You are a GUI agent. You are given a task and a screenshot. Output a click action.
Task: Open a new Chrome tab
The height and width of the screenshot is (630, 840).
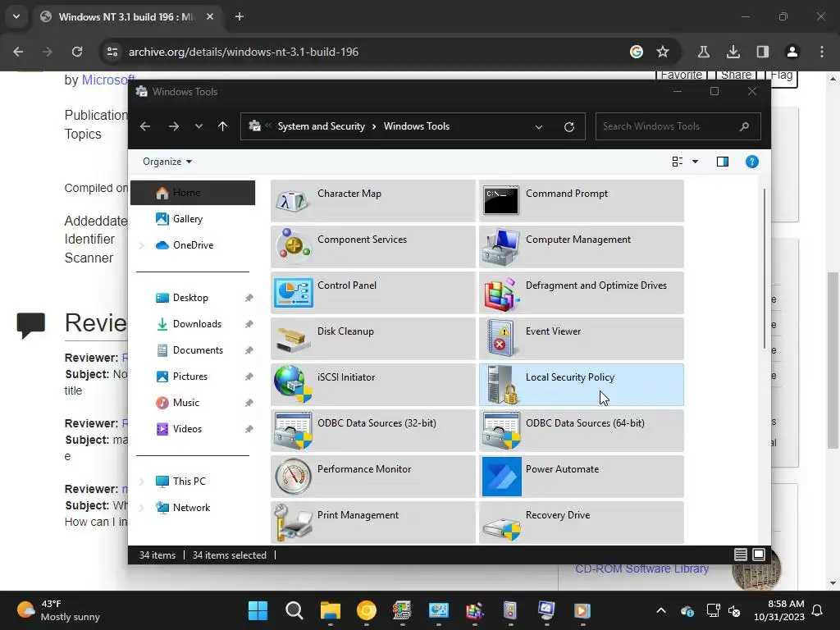pyautogui.click(x=240, y=16)
